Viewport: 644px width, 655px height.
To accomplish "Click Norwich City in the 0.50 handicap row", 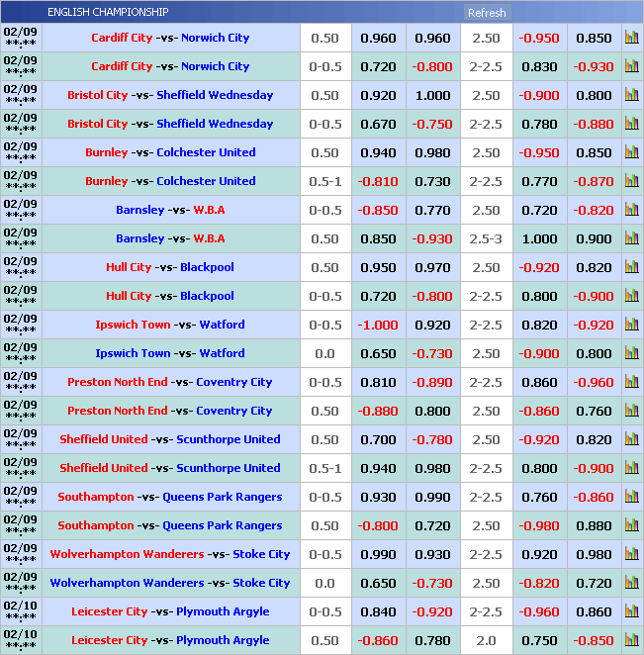I will 215,39.
